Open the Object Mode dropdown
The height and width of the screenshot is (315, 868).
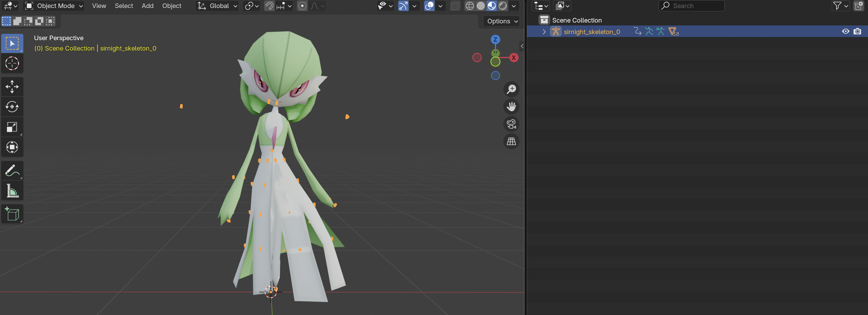(x=54, y=6)
